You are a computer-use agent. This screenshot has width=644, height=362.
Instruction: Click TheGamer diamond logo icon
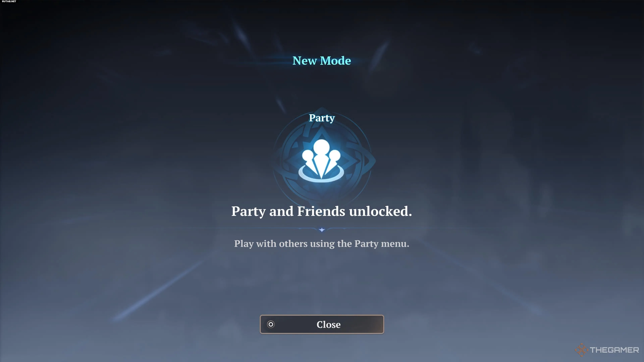click(581, 350)
